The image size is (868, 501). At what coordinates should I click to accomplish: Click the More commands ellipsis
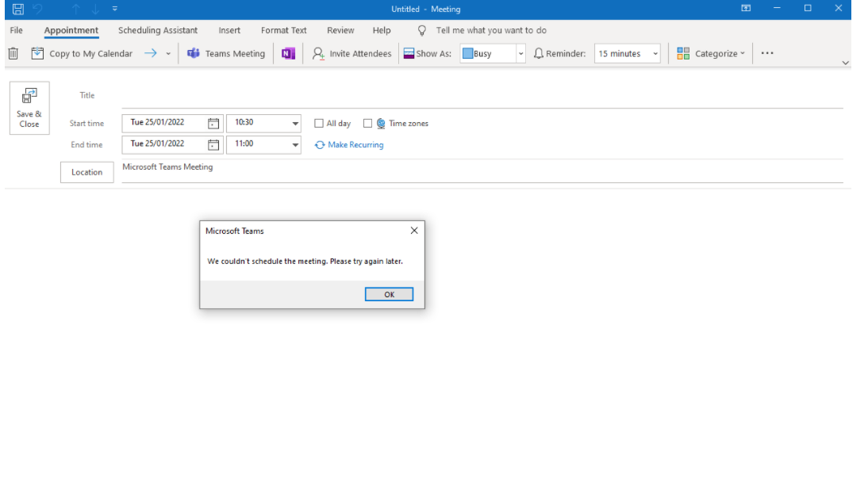[x=766, y=53]
